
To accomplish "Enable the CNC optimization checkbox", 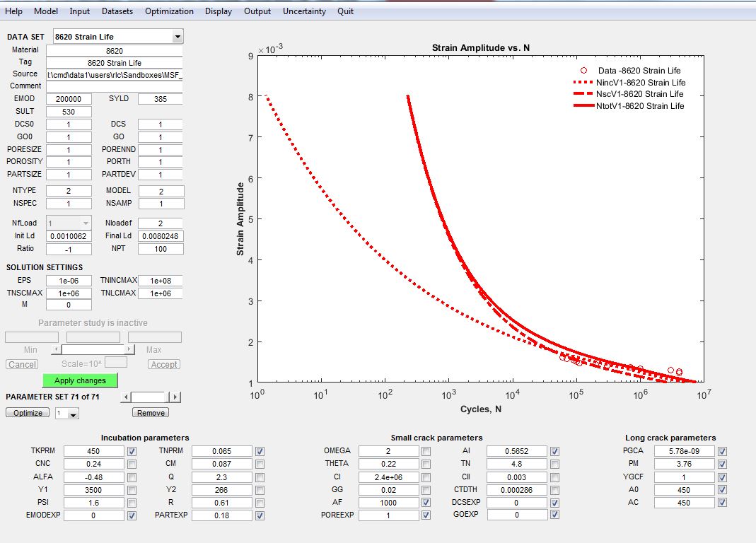I will tap(132, 464).
